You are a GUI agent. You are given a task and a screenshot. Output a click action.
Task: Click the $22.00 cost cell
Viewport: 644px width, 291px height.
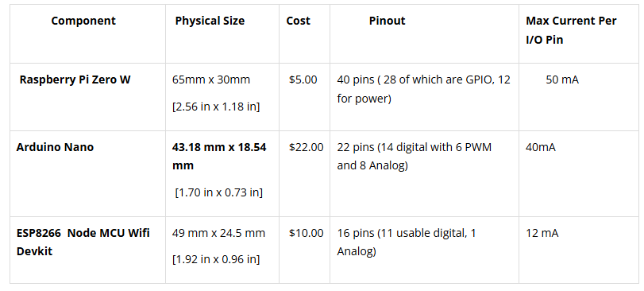[306, 147]
